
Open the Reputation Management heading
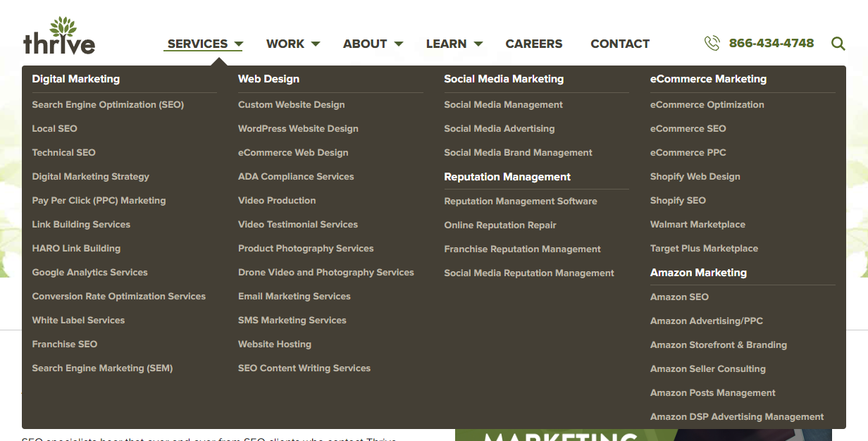click(x=507, y=177)
